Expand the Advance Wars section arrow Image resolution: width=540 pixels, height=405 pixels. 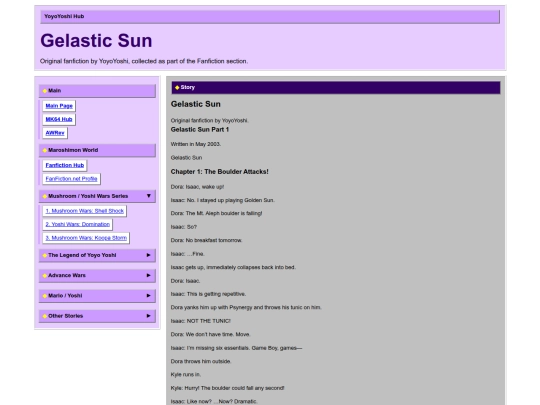point(149,276)
